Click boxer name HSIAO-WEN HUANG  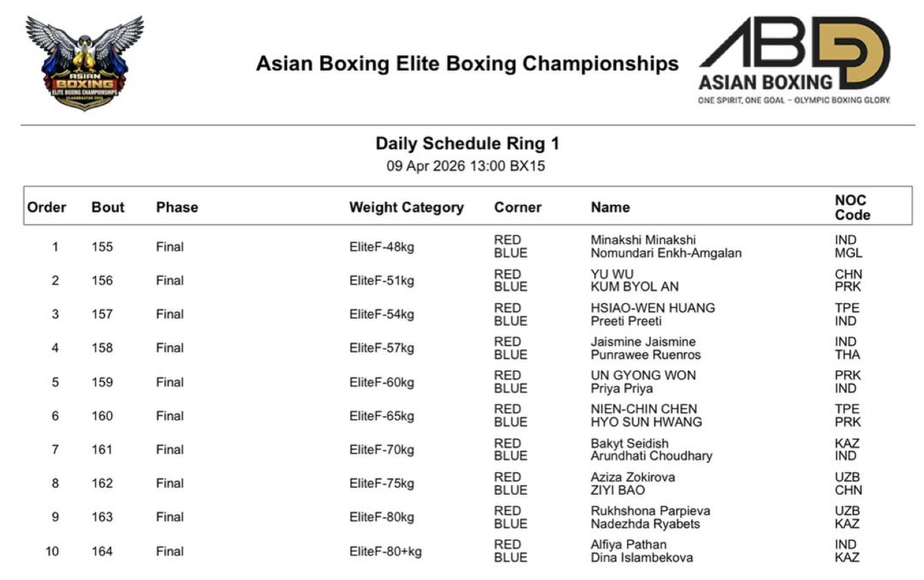click(653, 308)
